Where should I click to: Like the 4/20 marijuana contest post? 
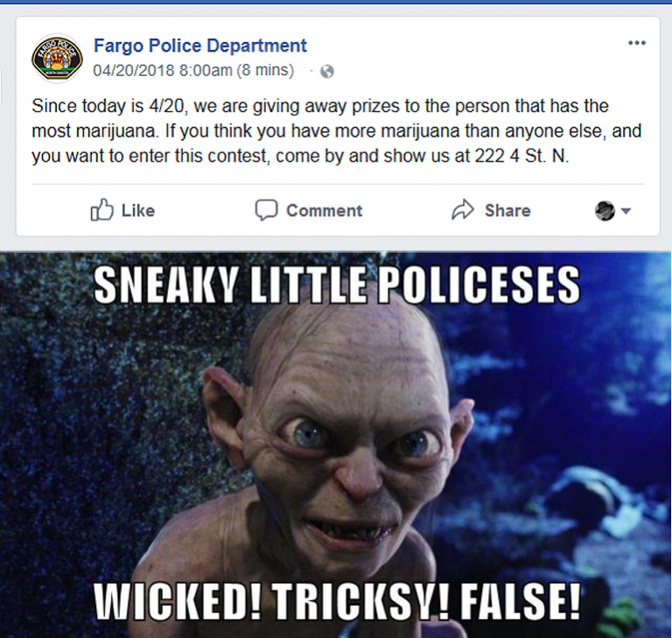122,210
